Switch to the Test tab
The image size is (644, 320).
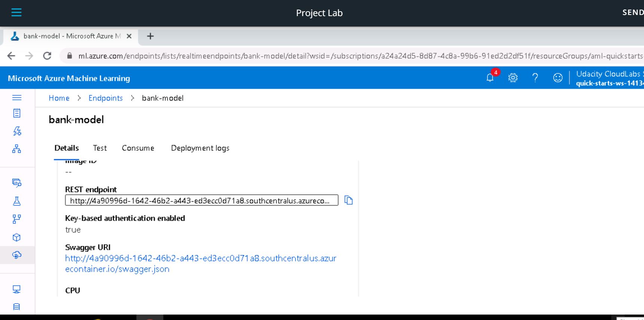click(x=100, y=148)
